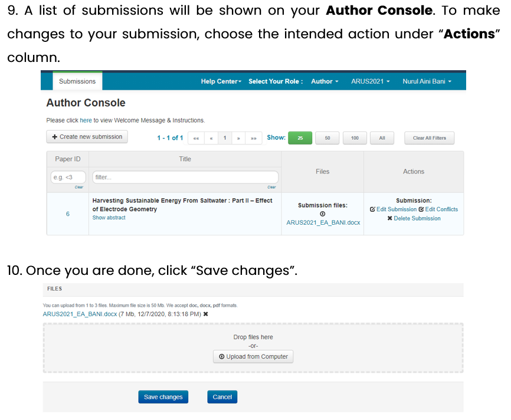511x420 pixels.
Task: Click the upload icon under Submission files
Action: coord(322,214)
